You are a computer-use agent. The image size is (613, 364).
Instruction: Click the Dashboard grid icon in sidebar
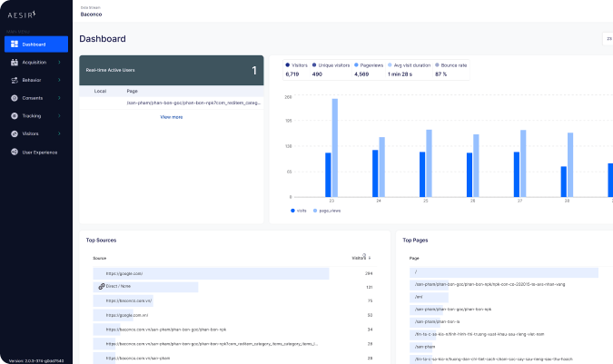[15, 44]
